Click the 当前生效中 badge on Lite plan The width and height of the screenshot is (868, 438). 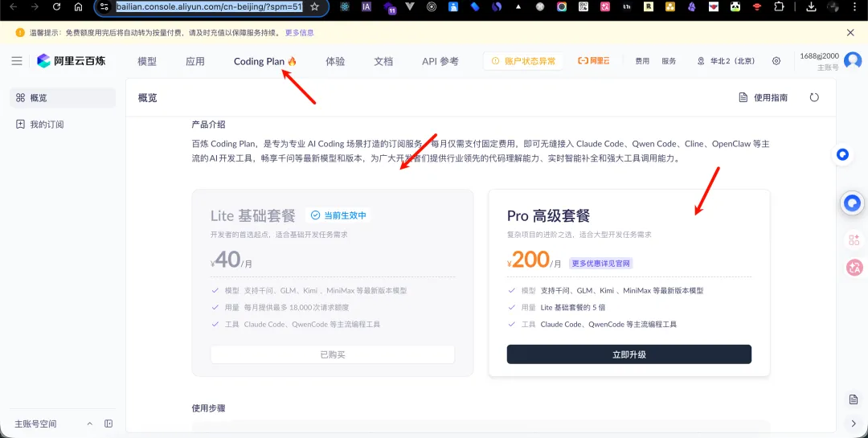coord(338,215)
